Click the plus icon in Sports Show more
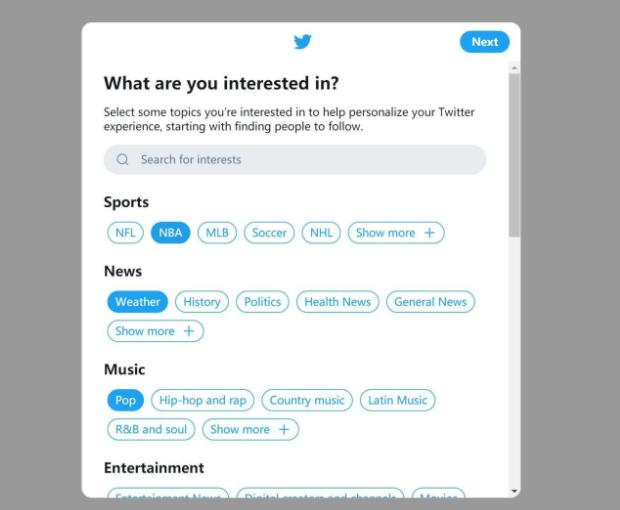 click(429, 232)
